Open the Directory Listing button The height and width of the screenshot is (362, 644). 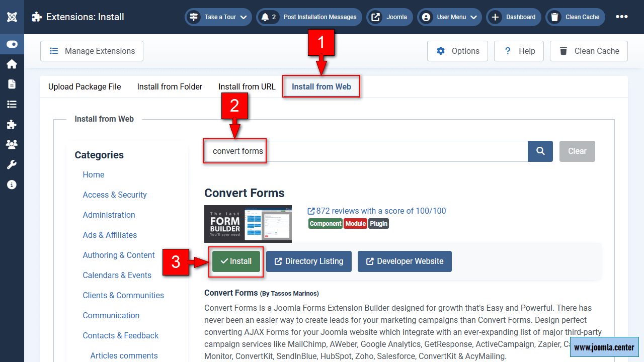click(x=309, y=261)
